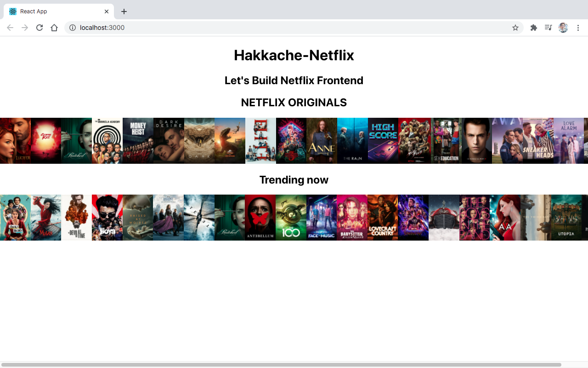Go to the browser home page
The height and width of the screenshot is (368, 588).
(x=54, y=28)
